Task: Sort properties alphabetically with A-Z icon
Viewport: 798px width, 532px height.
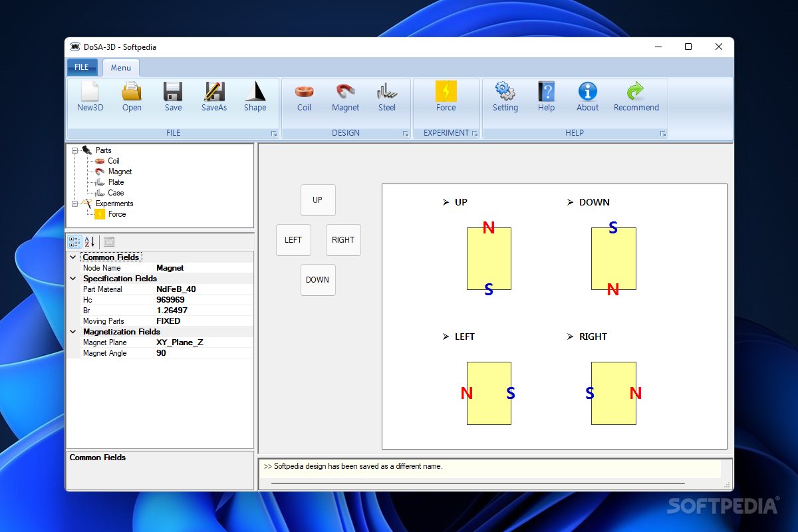Action: click(x=90, y=241)
